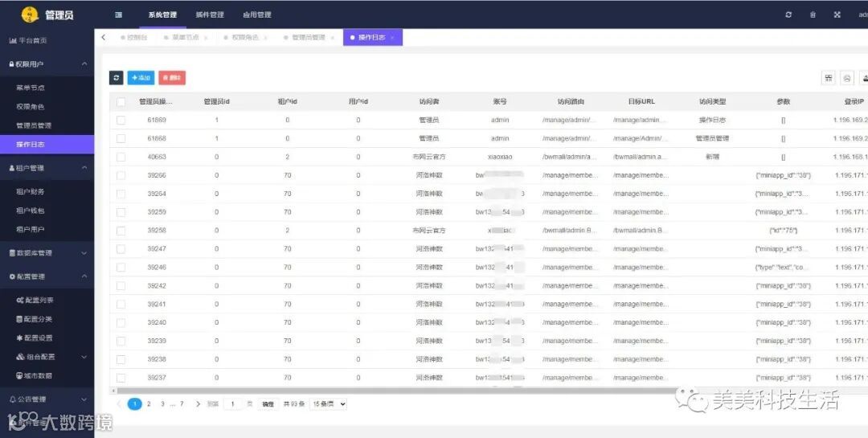The width and height of the screenshot is (868, 438).
Task: Check the row 39246 checkbox
Action: tap(121, 268)
